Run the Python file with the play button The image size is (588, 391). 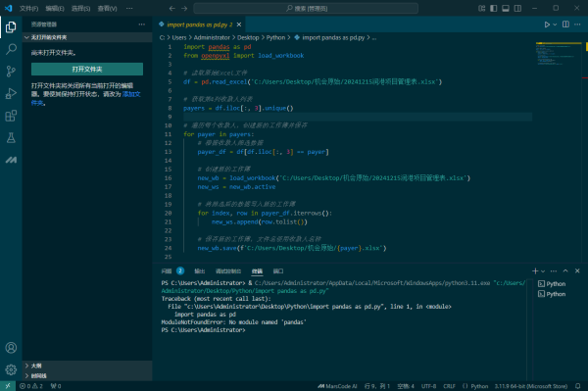point(547,24)
